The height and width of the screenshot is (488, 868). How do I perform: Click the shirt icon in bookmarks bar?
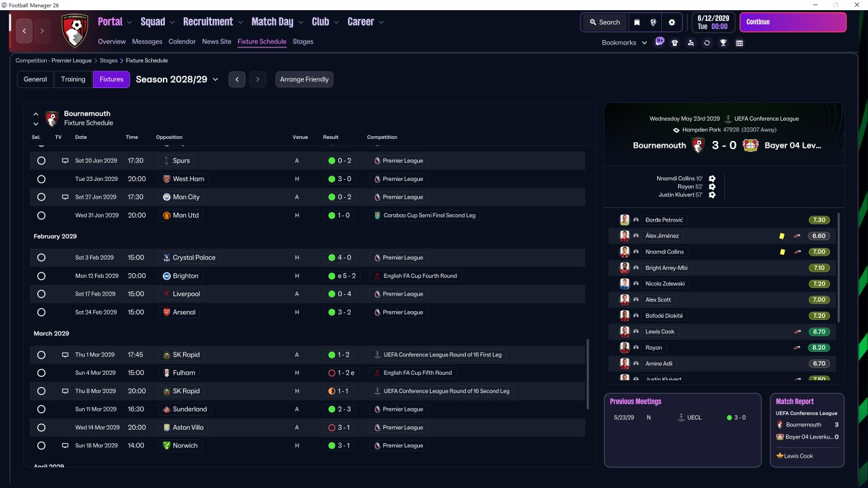pyautogui.click(x=674, y=43)
